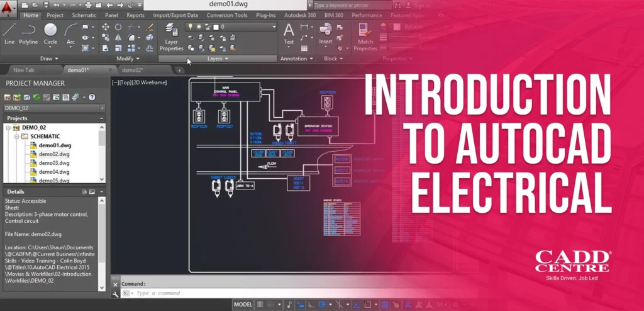
Task: Click the Project Manager help icon
Action: (92, 97)
